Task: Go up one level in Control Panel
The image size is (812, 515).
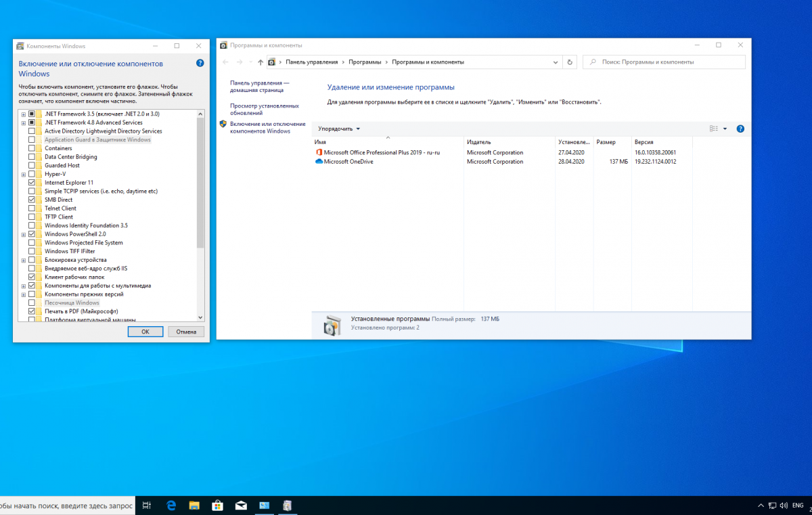Action: click(x=261, y=62)
